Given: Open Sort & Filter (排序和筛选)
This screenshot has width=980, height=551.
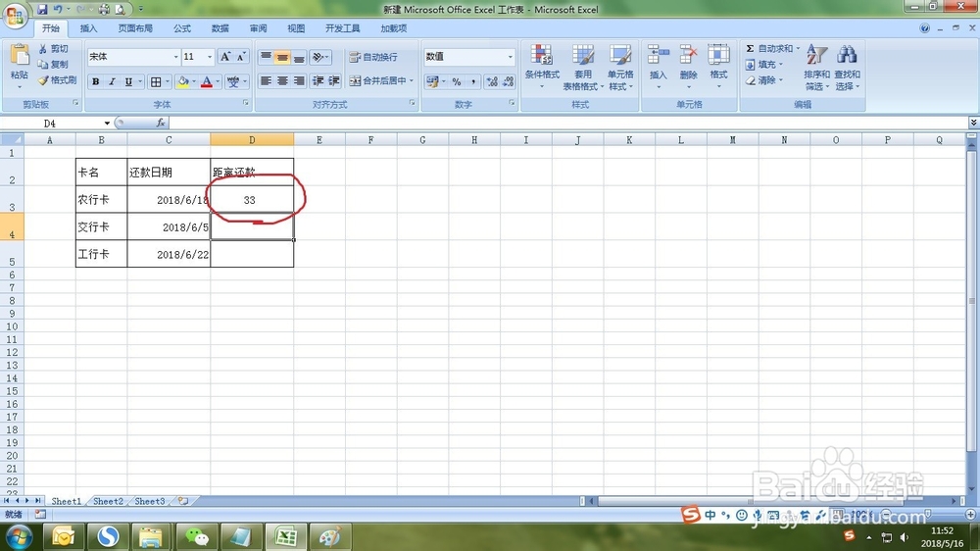Looking at the screenshot, I should [817, 67].
